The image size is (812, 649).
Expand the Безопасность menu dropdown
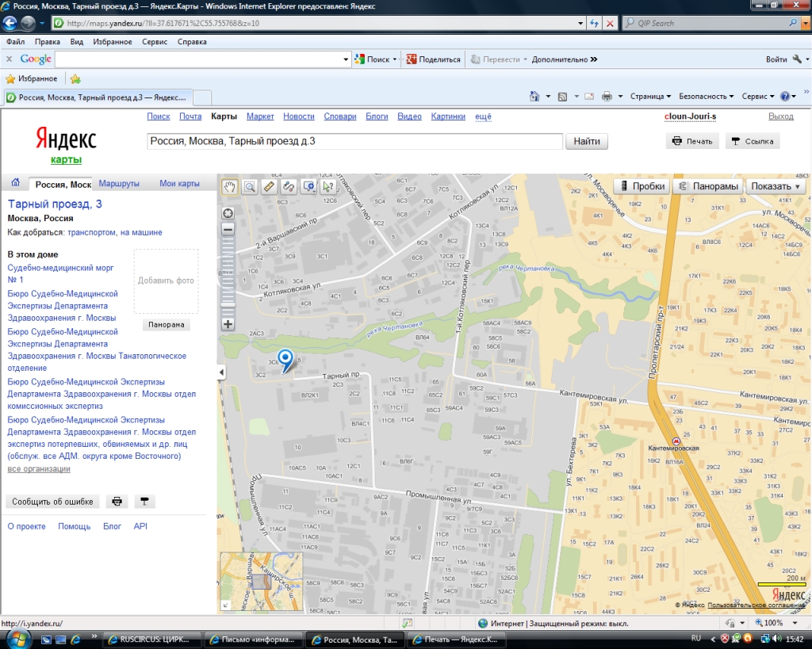pyautogui.click(x=707, y=96)
